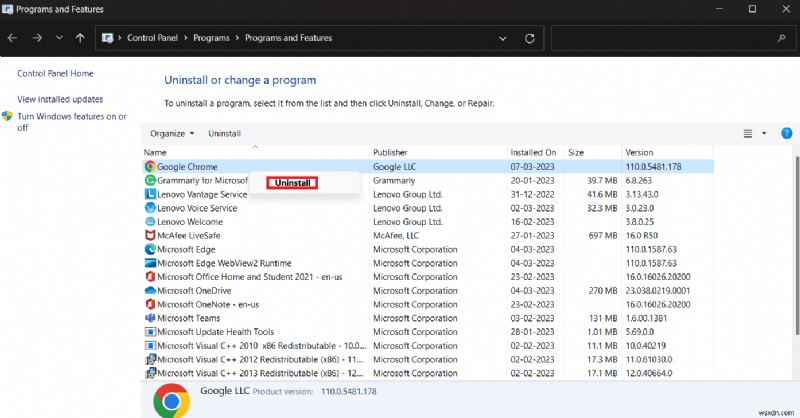Image resolution: width=800 pixels, height=418 pixels.
Task: Click Microsoft OneNote - en-us name
Action: tap(208, 304)
